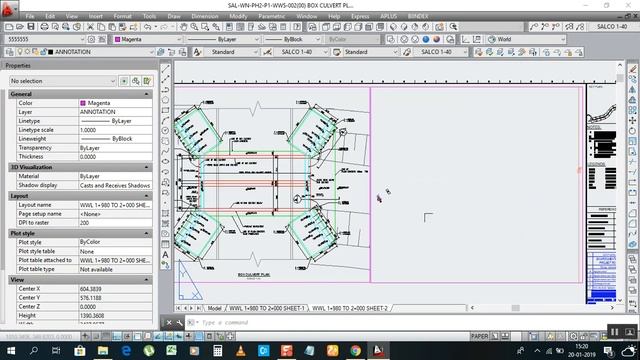The height and width of the screenshot is (360, 640).
Task: Open the linetype control dropdown showing ByLayer
Action: pyautogui.click(x=222, y=40)
